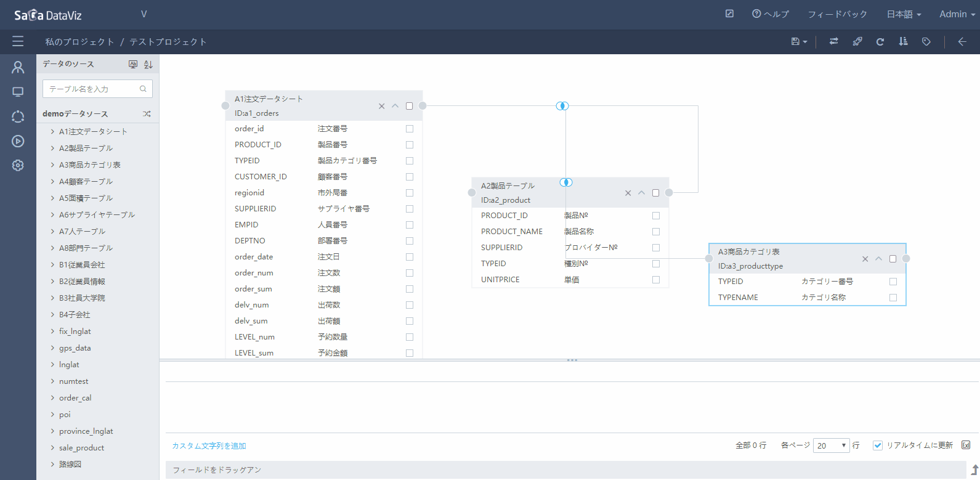Check the select-all box in A1注文データシート header
The width and height of the screenshot is (980, 480).
[409, 106]
